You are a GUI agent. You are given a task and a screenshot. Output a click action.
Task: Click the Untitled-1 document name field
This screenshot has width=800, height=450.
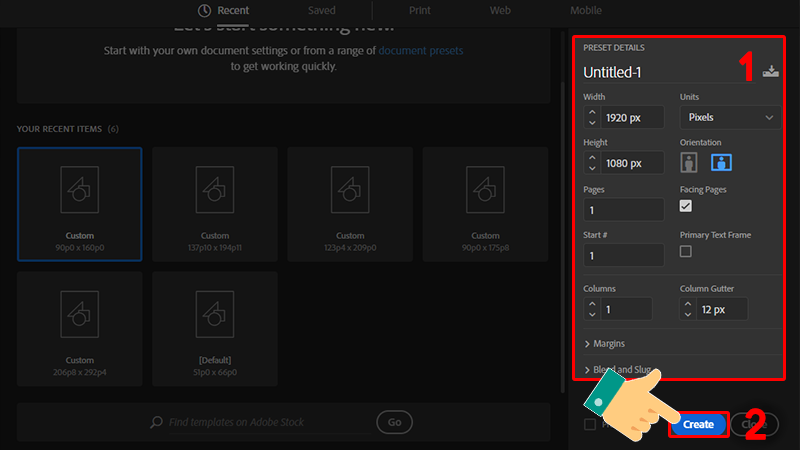[x=660, y=72]
